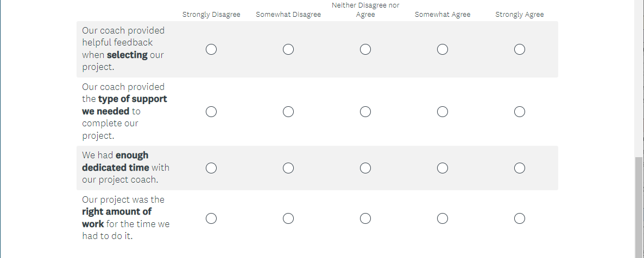
Task: Mark Strongly Agree for type of support needed
Action: (520, 112)
